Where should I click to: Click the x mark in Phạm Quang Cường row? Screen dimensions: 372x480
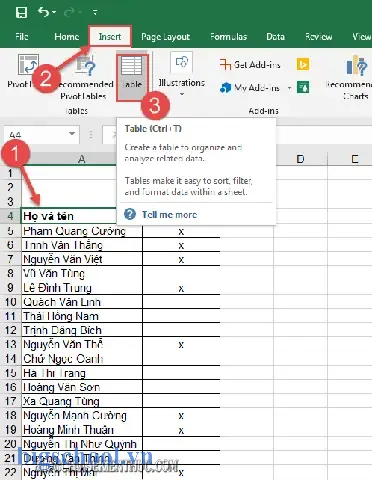[181, 231]
